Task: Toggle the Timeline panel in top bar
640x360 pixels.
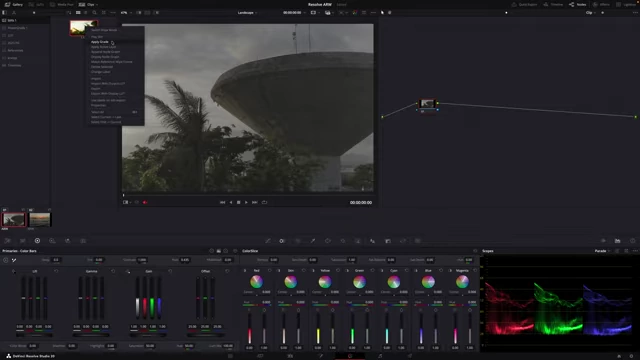Action: [553, 4]
